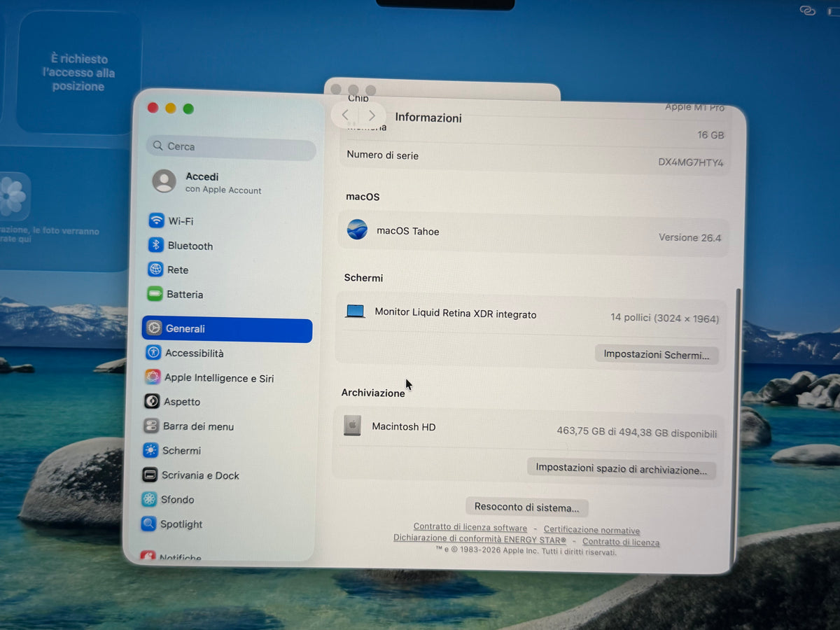Click the Macintosh HD drive icon
The width and height of the screenshot is (840, 630).
click(x=352, y=425)
